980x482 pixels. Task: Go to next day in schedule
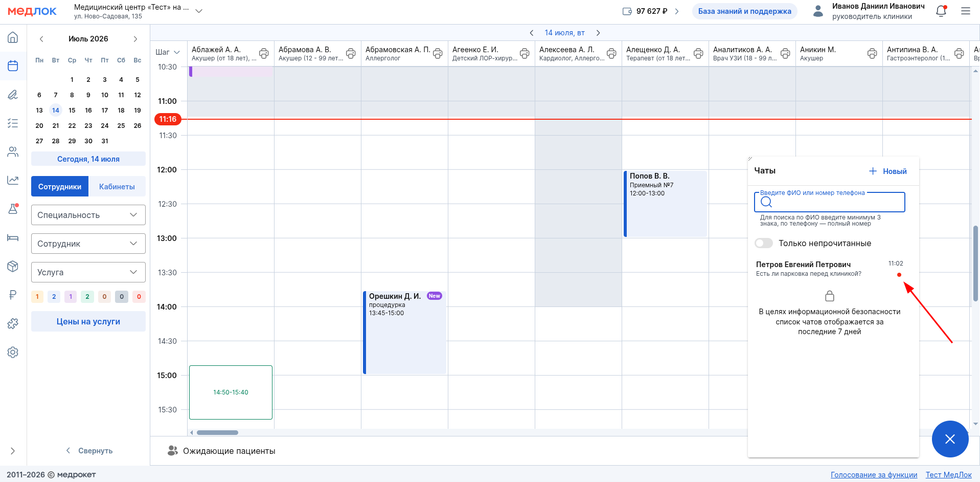(x=598, y=33)
